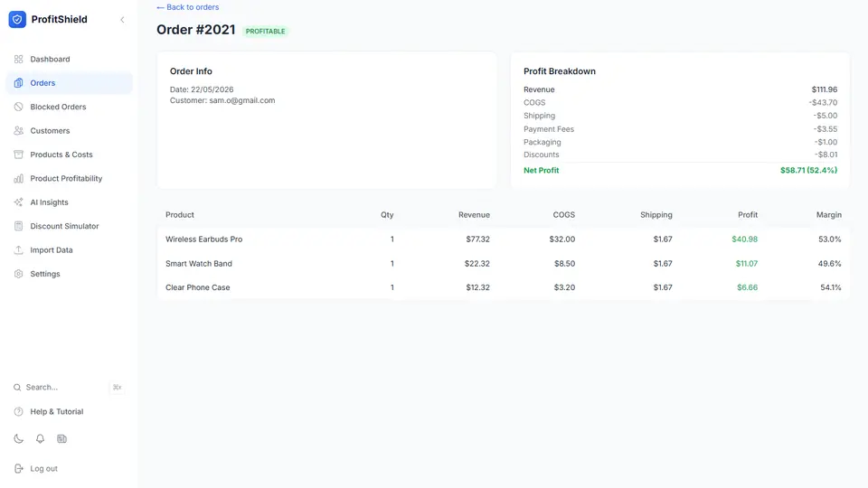The height and width of the screenshot is (488, 868).
Task: Click the Import Data upload icon
Action: [18, 249]
